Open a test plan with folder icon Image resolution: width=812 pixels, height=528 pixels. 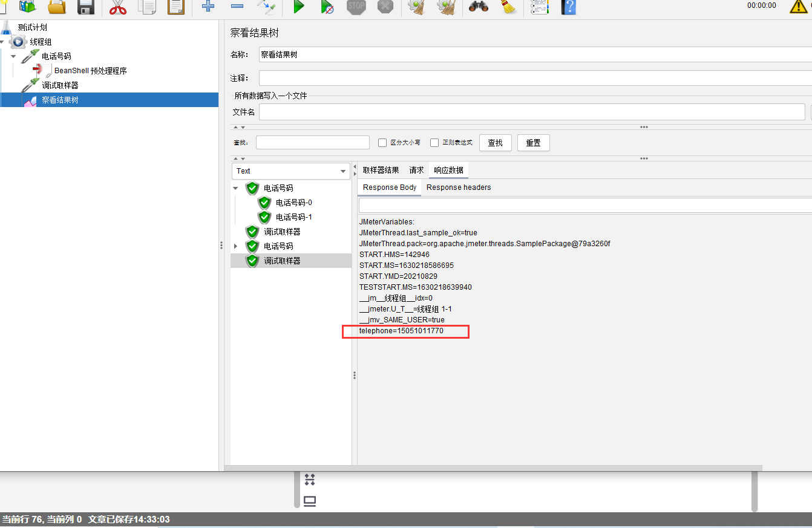coord(57,7)
